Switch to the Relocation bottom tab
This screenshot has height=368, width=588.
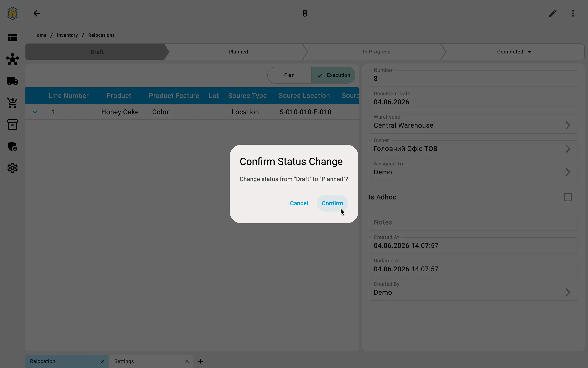66,361
